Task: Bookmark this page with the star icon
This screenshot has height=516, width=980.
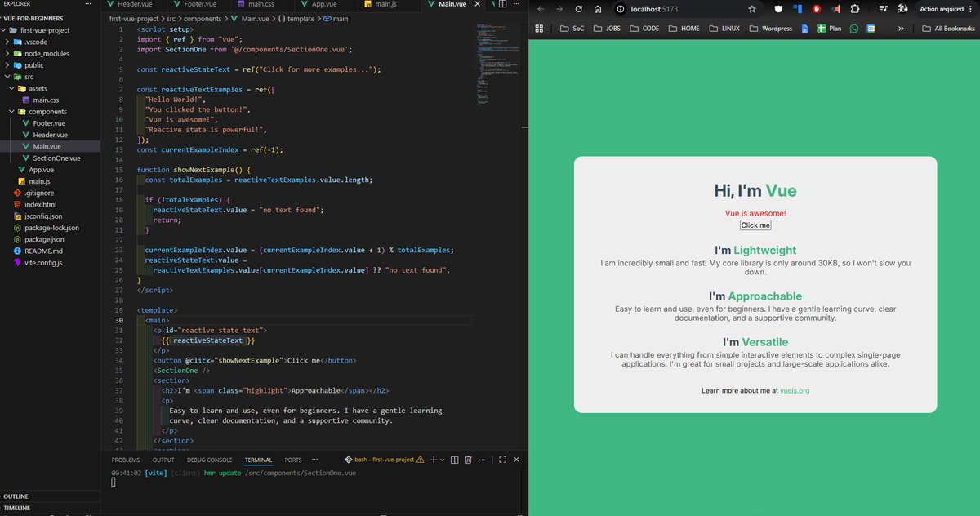Action: (x=752, y=9)
